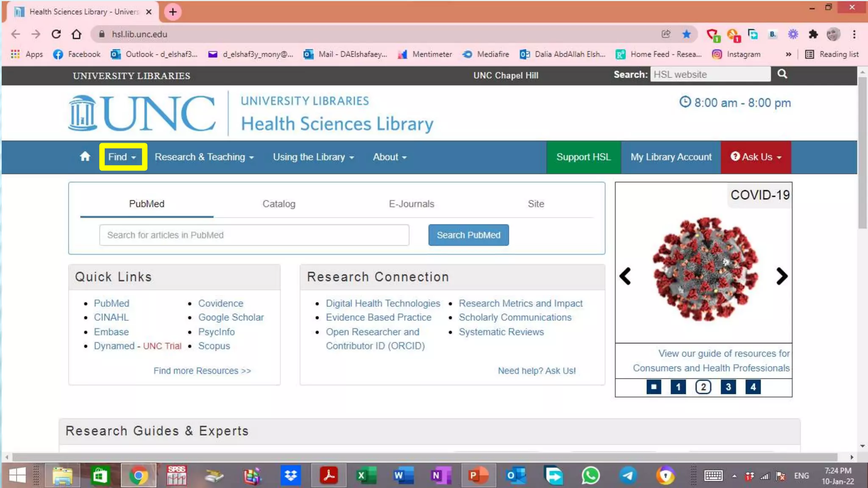868x488 pixels.
Task: Reload the page in the browser
Action: tap(56, 34)
